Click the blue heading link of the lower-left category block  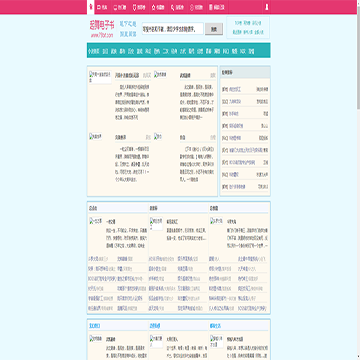pos(94,326)
